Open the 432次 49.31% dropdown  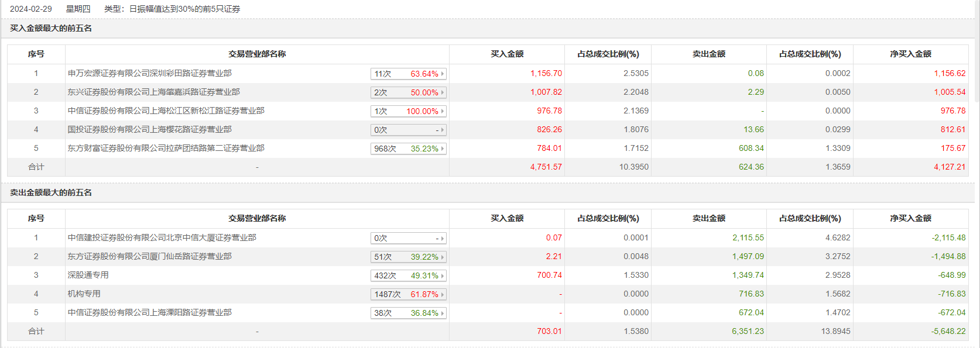tap(409, 275)
